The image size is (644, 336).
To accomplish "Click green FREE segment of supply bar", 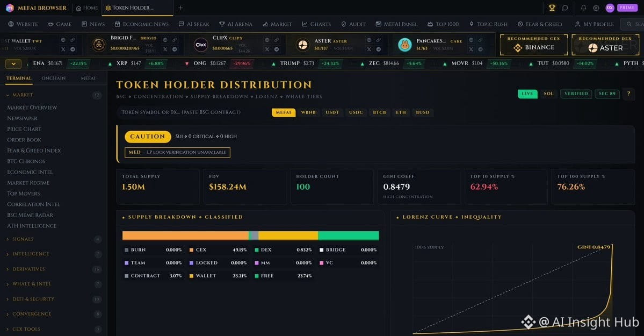I will (x=348, y=235).
